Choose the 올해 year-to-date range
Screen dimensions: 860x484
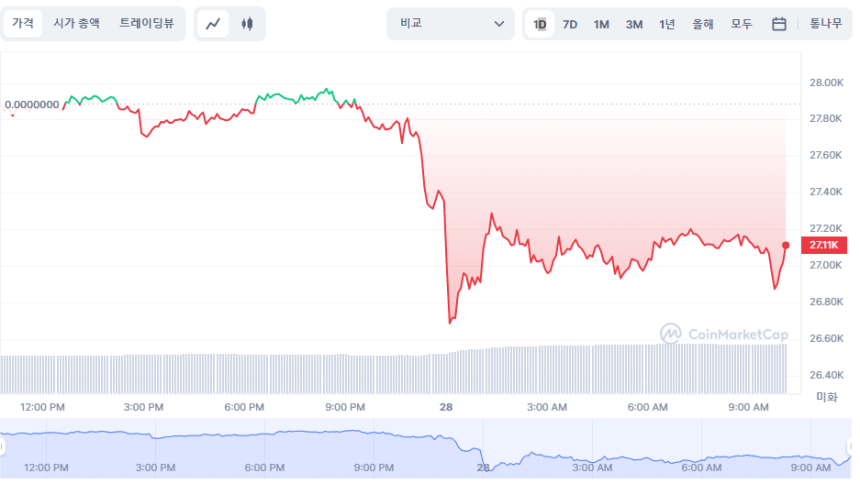pyautogui.click(x=703, y=24)
